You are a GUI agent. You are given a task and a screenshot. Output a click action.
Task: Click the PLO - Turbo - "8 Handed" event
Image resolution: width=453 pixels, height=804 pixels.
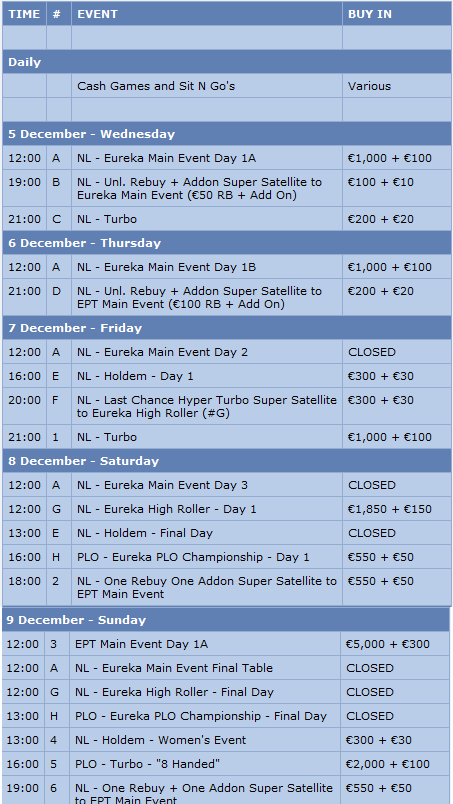pos(147,764)
